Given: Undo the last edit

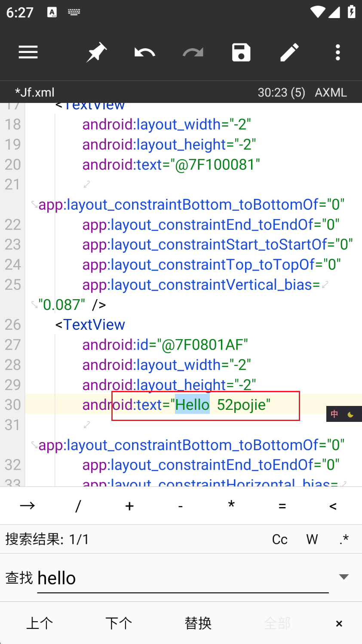Looking at the screenshot, I should pos(144,53).
